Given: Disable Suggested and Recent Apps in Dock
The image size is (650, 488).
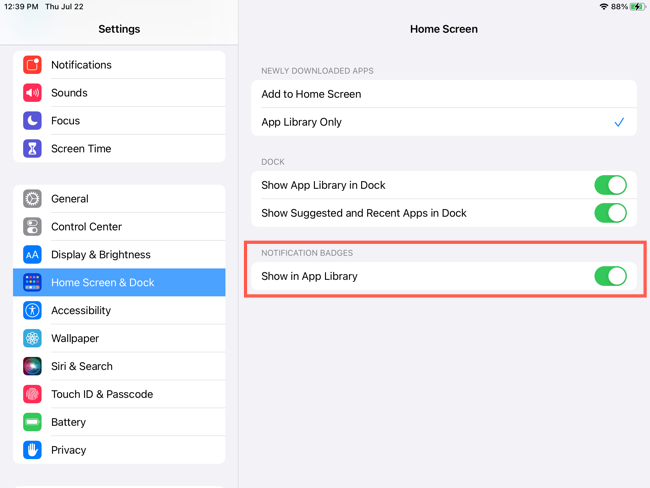Looking at the screenshot, I should [610, 213].
